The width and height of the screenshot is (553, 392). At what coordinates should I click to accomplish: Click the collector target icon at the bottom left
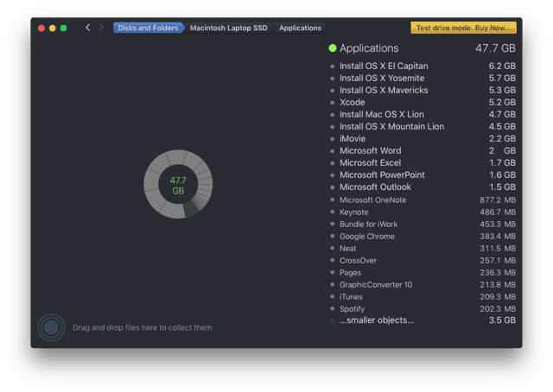pos(51,327)
